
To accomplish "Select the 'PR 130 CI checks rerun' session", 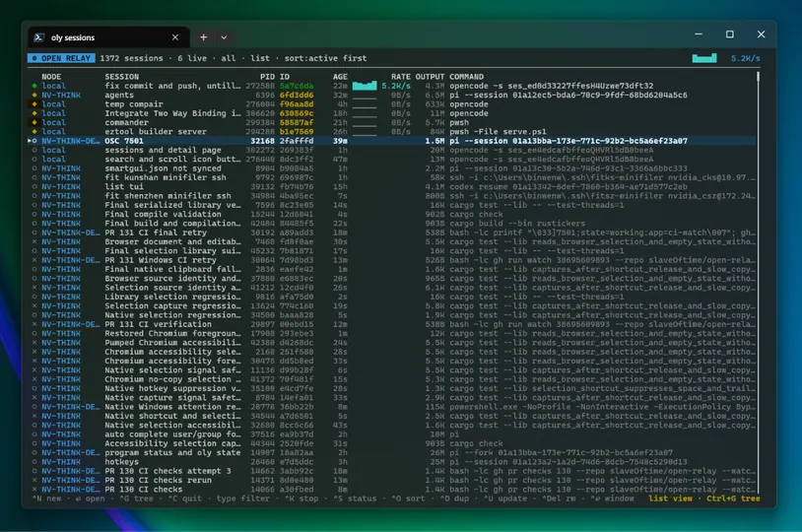I will (x=392, y=481).
